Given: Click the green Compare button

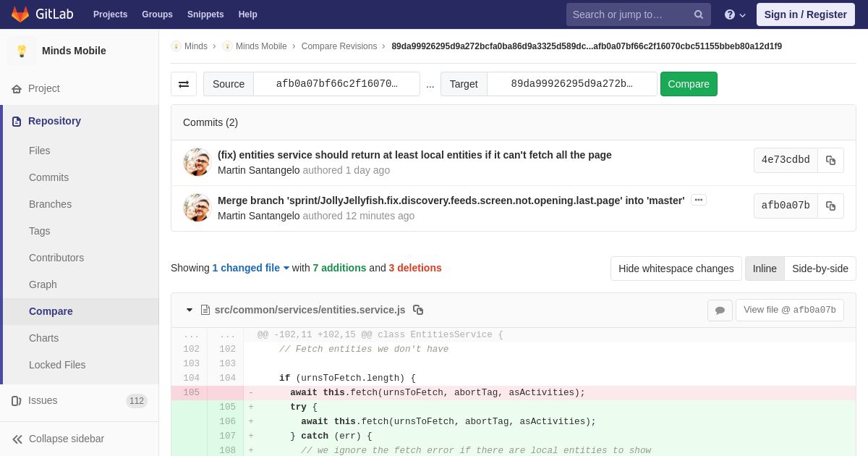Looking at the screenshot, I should coord(689,84).
